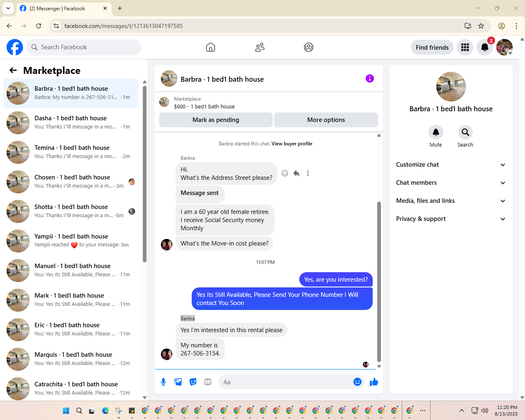Image resolution: width=525 pixels, height=420 pixels.
Task: Click the purple conversation information icon
Action: tap(370, 78)
